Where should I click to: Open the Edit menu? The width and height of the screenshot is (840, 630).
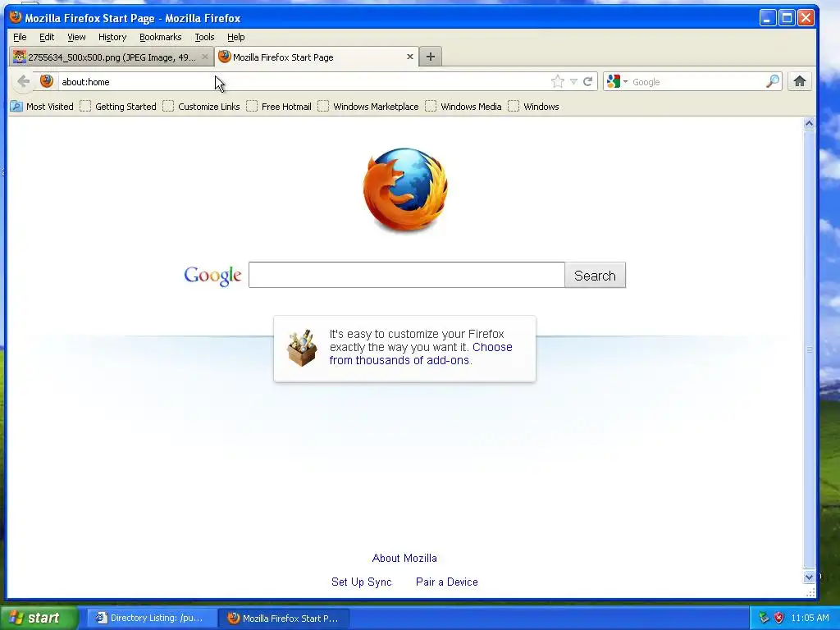click(x=47, y=37)
